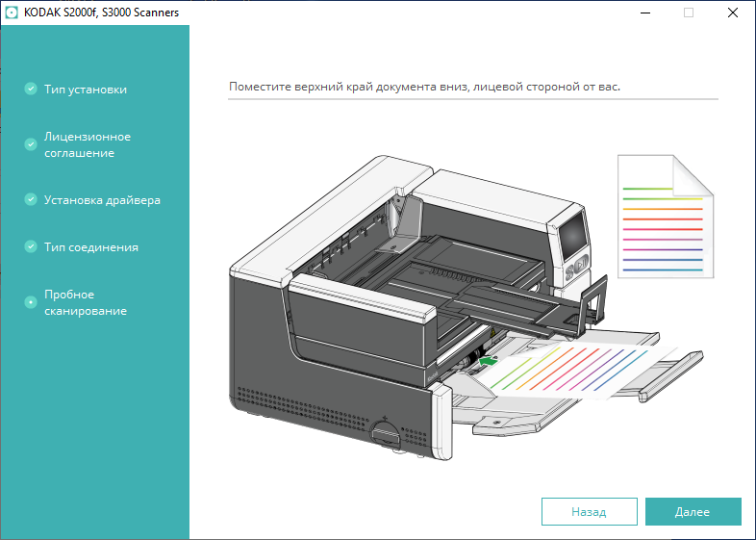This screenshot has width=756, height=540.
Task: Select the Установка драйвера step
Action: [102, 200]
